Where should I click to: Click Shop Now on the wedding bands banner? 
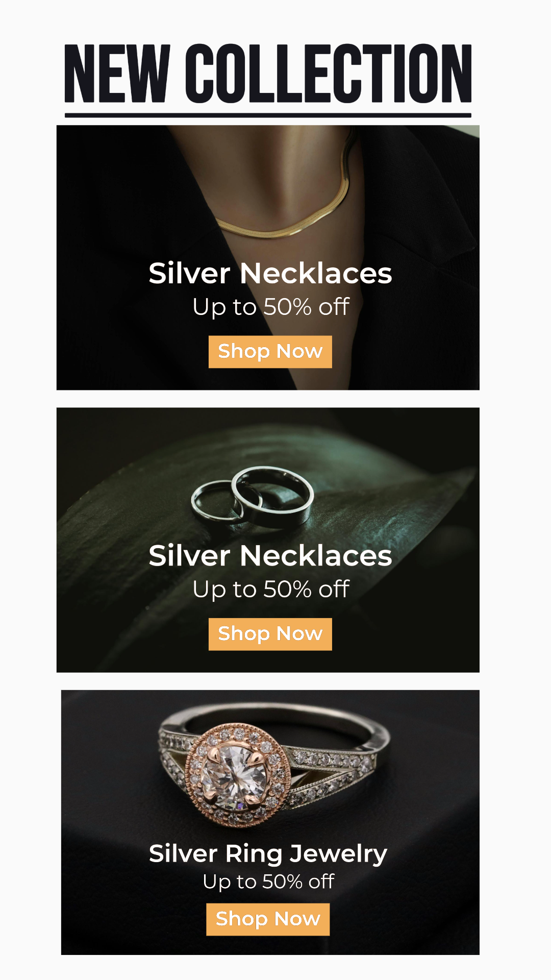point(270,634)
